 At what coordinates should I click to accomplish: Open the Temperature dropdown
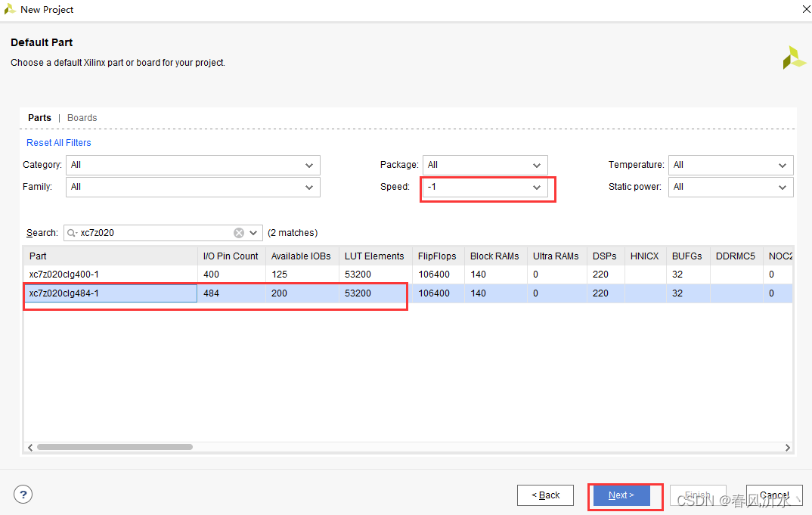point(730,166)
